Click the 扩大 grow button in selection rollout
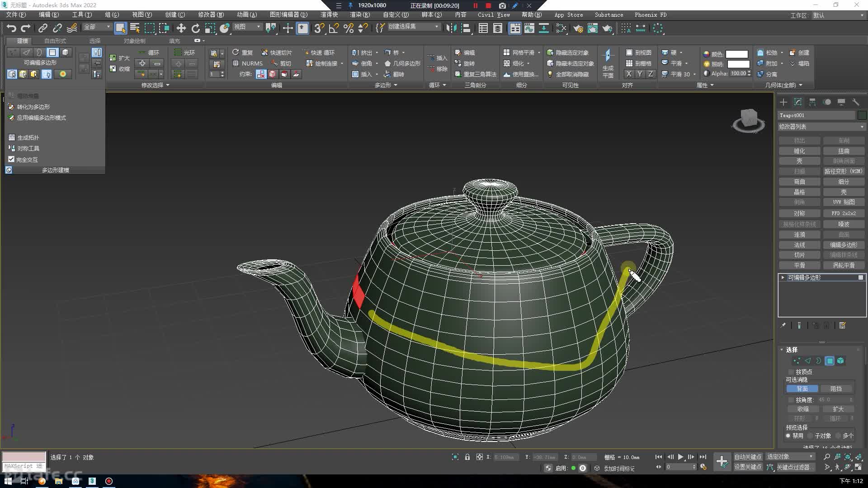The height and width of the screenshot is (488, 868). point(838,409)
